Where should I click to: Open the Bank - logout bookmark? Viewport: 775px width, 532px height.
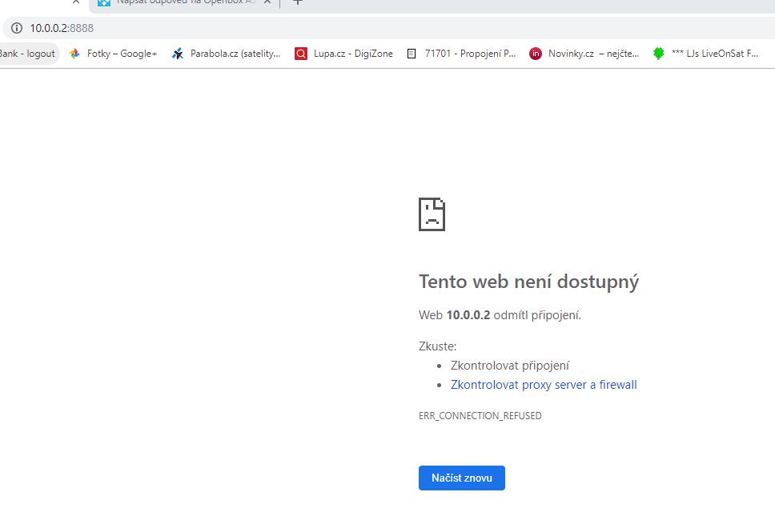(x=27, y=54)
